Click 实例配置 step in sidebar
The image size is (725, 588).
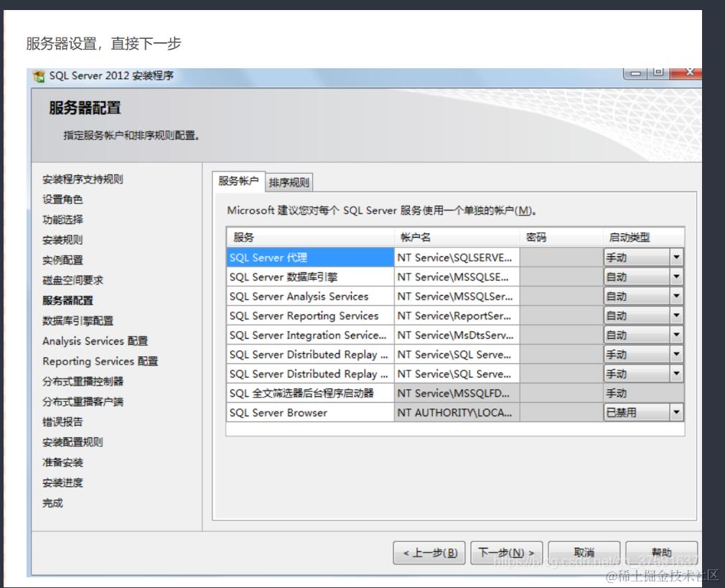click(62, 260)
